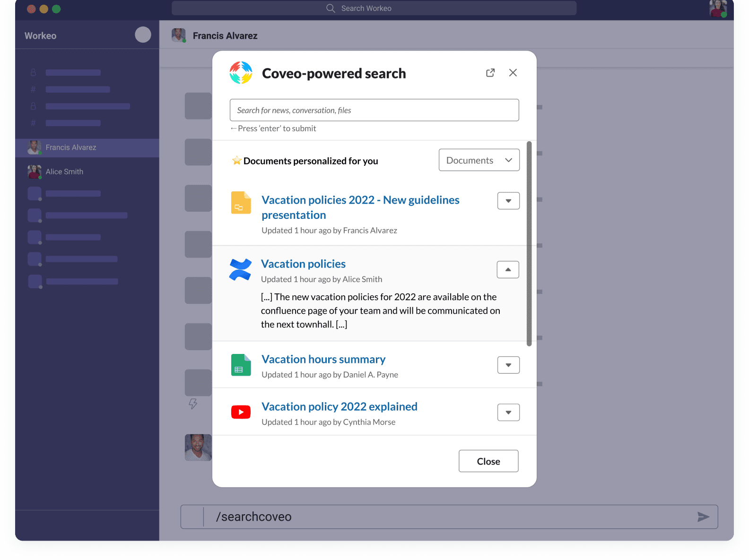
Task: Click the results list scrollbar
Action: pyautogui.click(x=529, y=243)
